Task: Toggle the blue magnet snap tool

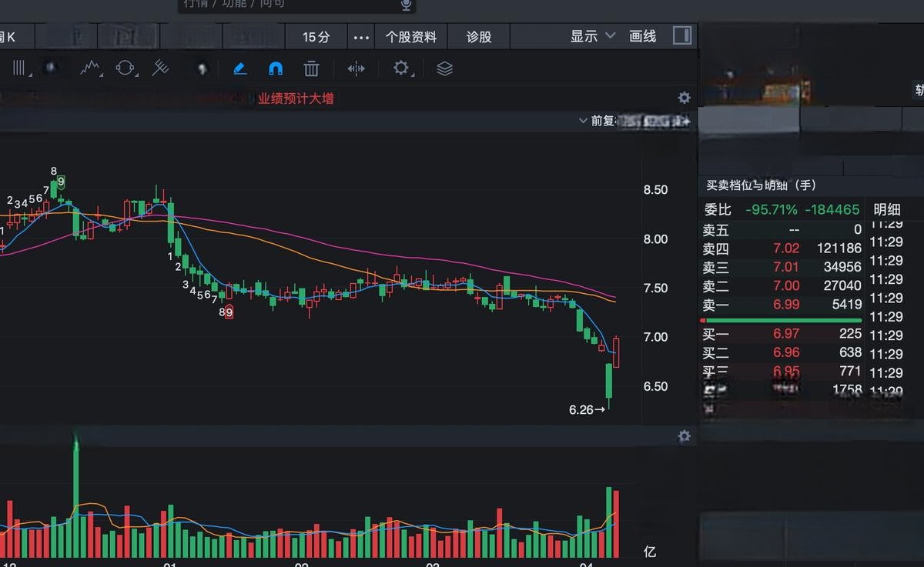Action: click(x=276, y=68)
